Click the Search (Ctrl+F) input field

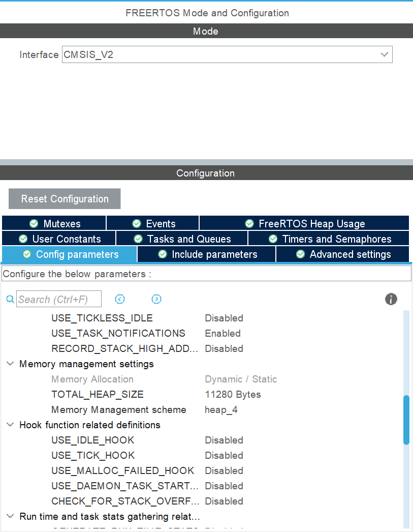tap(59, 300)
